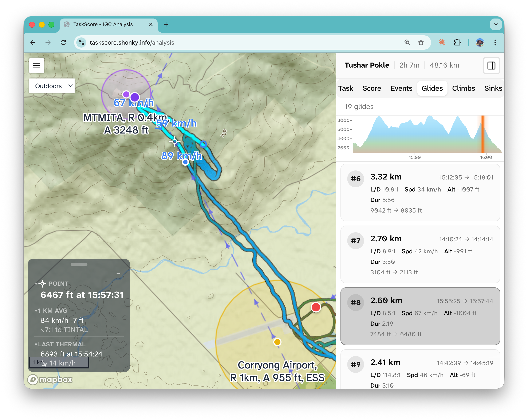Screen dimensions: 528x420
Task: Click the magnifier zoom icon in address bar
Action: click(407, 42)
